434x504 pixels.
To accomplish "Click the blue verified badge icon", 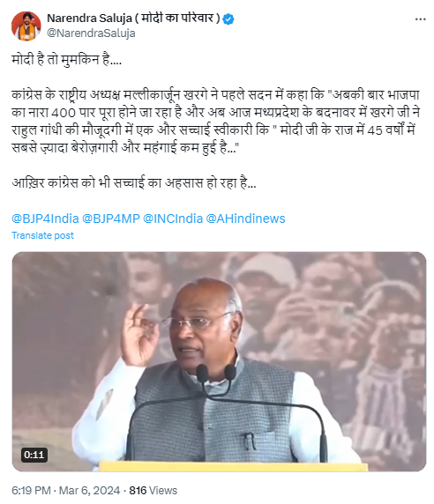I will pos(228,19).
